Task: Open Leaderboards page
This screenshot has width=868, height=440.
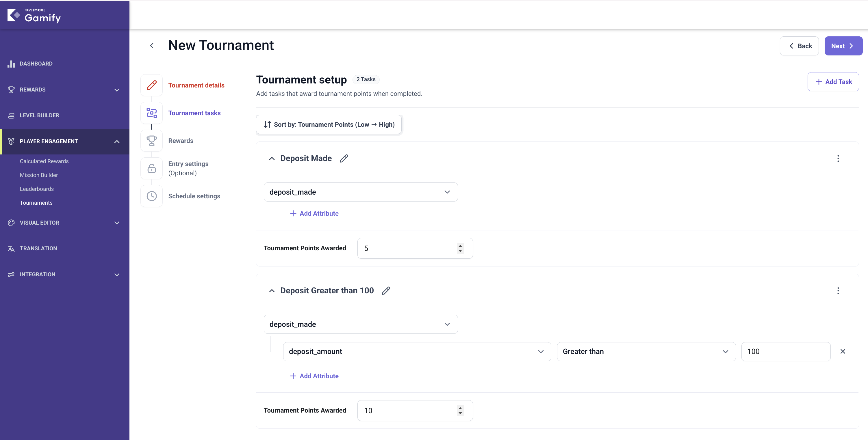Action: [x=37, y=189]
